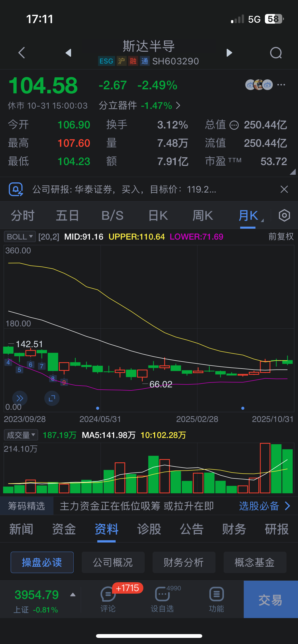
Task: Switch to 财务 tab
Action: (x=234, y=529)
